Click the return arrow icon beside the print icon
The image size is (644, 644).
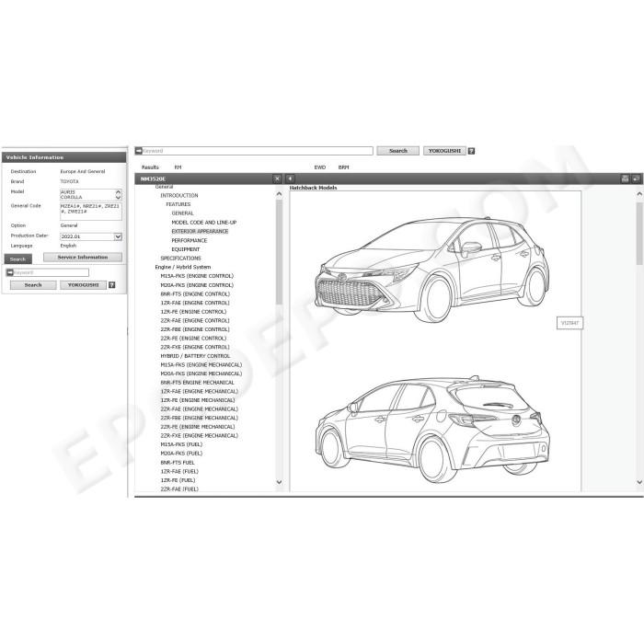(636, 178)
